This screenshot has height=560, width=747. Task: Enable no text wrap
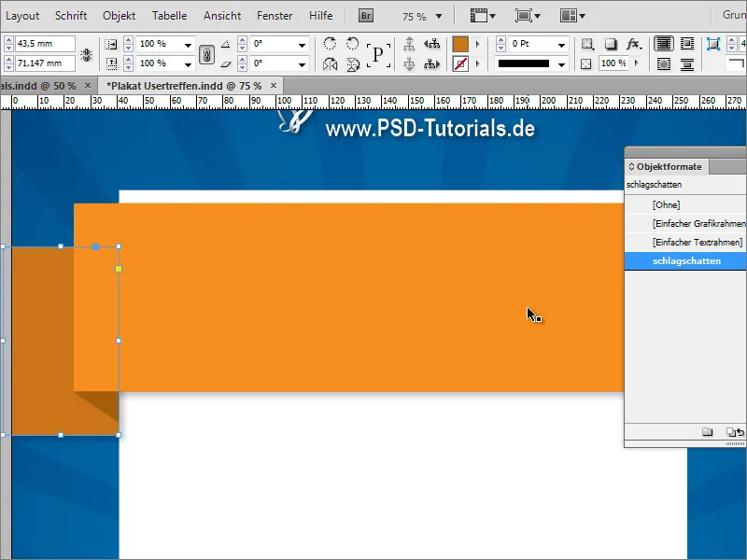[x=664, y=44]
